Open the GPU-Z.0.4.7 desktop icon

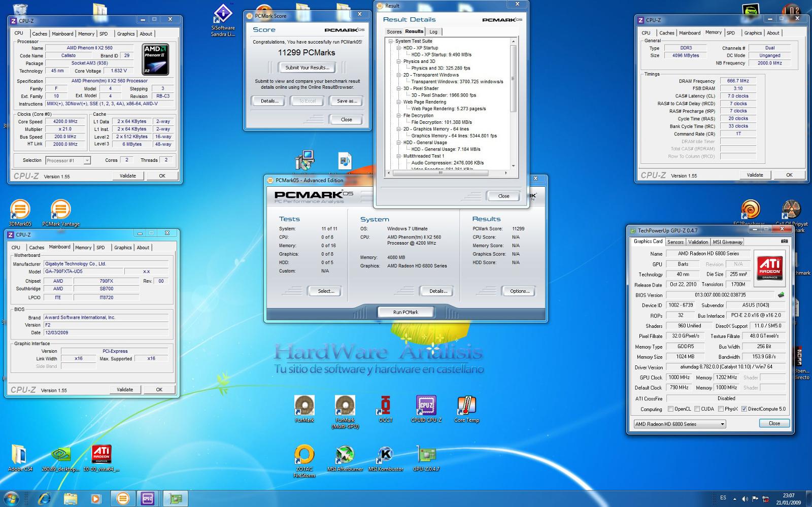click(426, 458)
